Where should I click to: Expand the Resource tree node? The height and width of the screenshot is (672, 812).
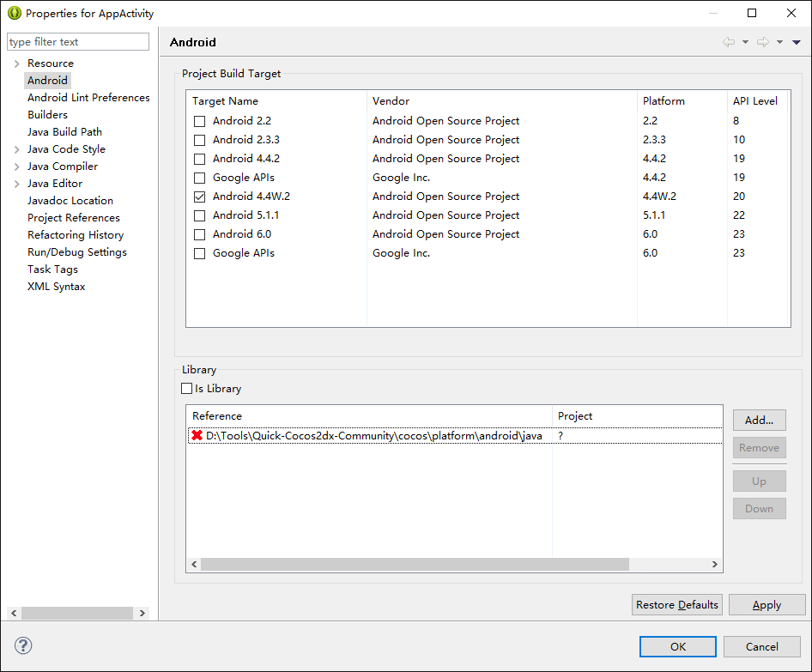coord(16,64)
